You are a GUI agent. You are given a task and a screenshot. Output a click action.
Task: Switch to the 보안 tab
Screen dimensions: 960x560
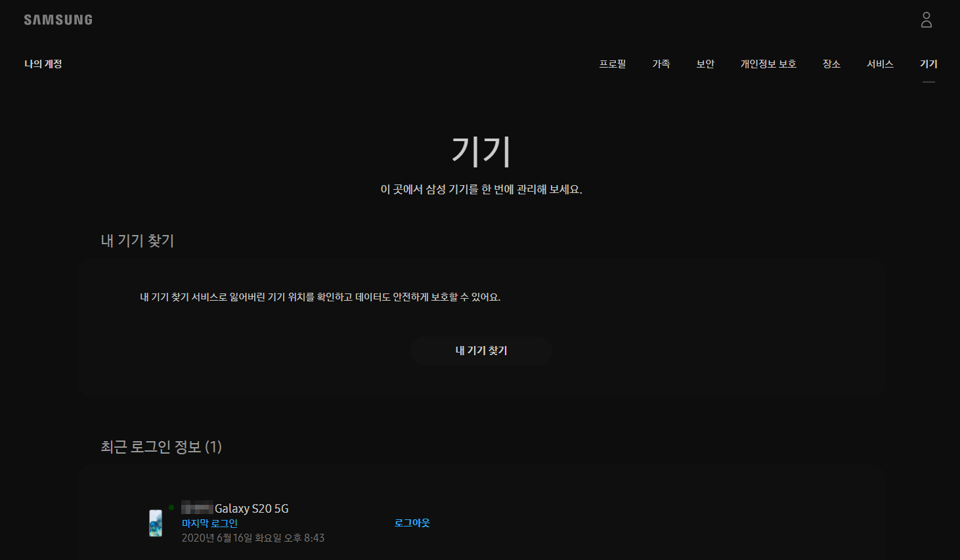[705, 64]
